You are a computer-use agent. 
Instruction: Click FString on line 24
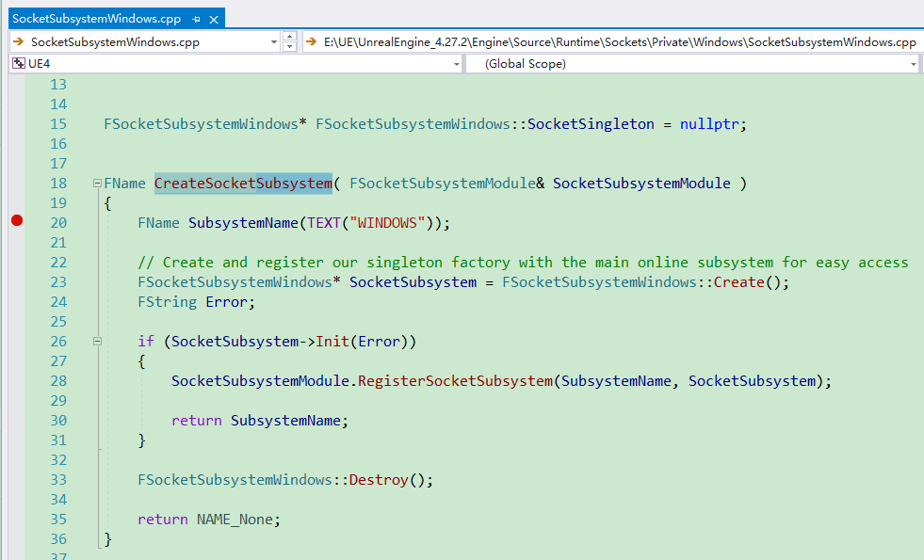[x=168, y=302]
